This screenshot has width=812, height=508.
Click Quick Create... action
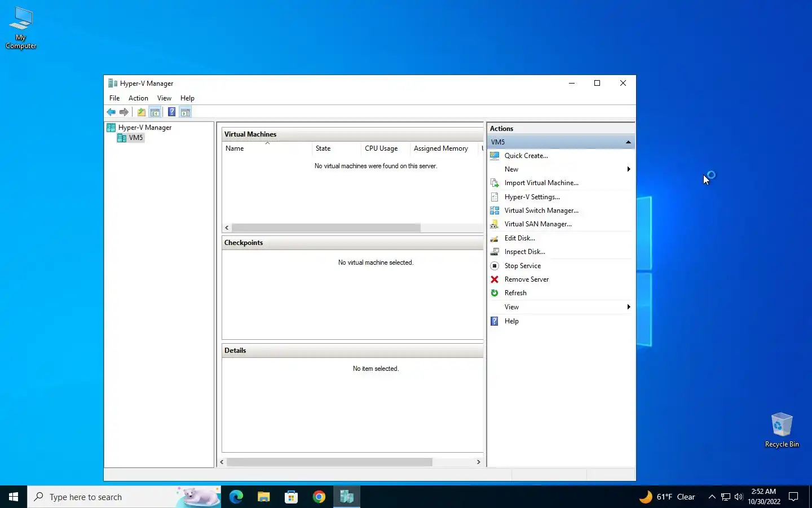tap(526, 156)
